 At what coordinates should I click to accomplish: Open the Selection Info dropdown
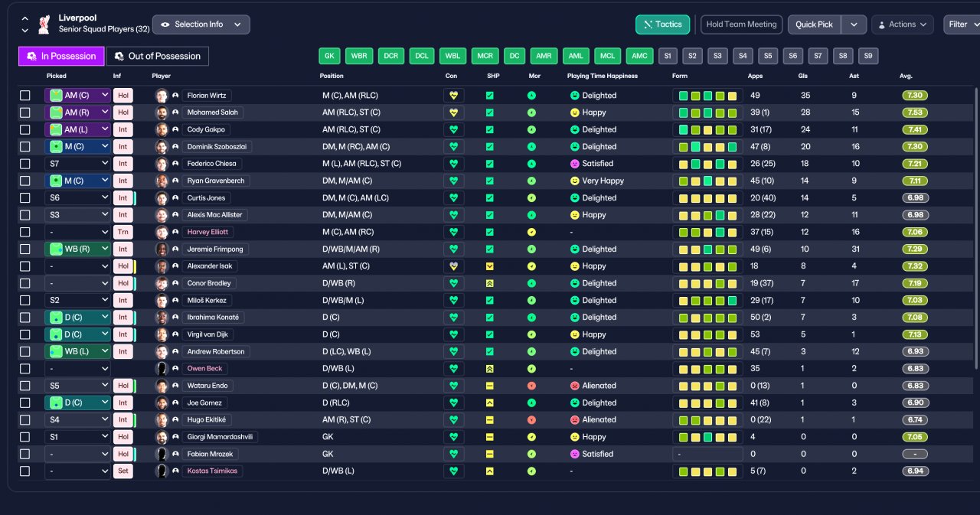tap(201, 24)
